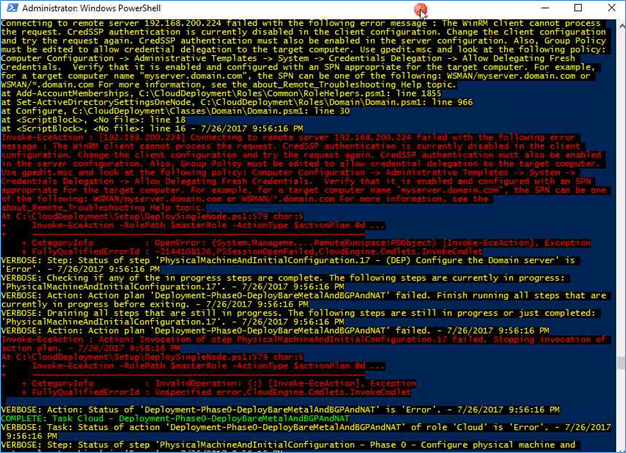Click 'FullyQualifiedErrorId : Unspecified error' red line
The image size is (626, 453).
point(216,392)
